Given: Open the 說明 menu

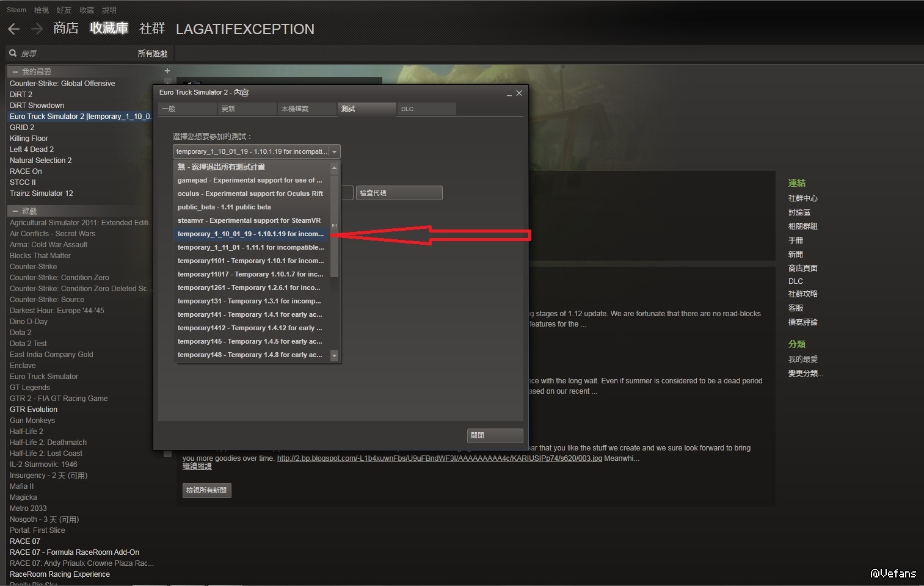Looking at the screenshot, I should pyautogui.click(x=109, y=10).
